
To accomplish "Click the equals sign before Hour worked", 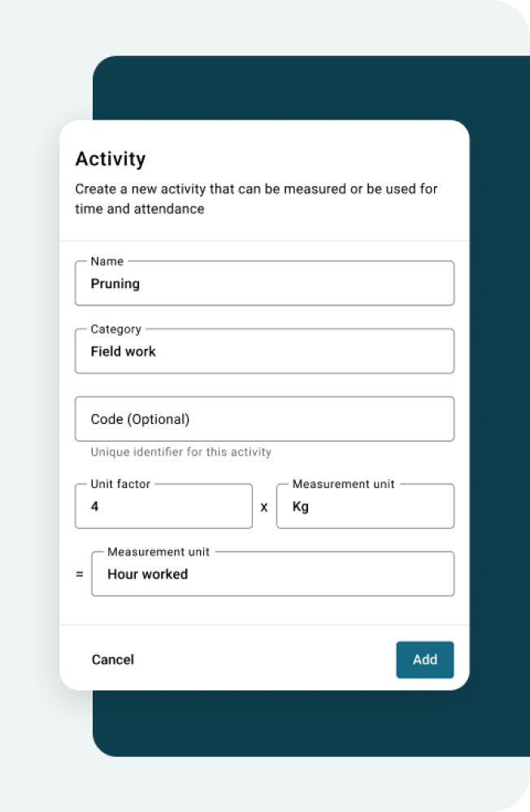I will (x=80, y=574).
